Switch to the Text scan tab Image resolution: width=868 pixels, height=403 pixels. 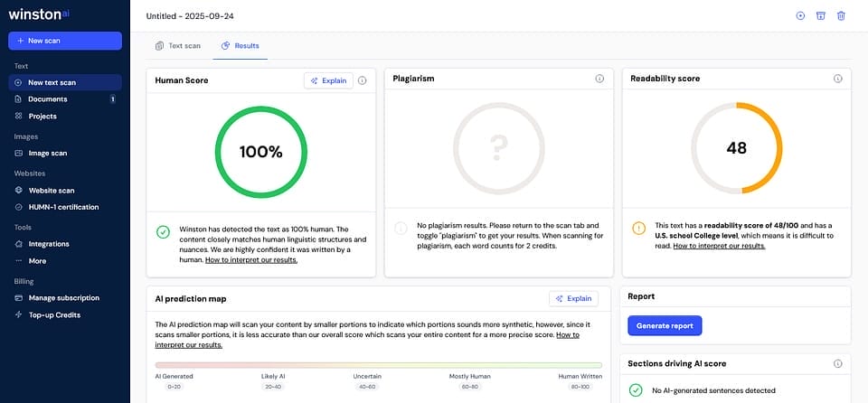tap(178, 45)
